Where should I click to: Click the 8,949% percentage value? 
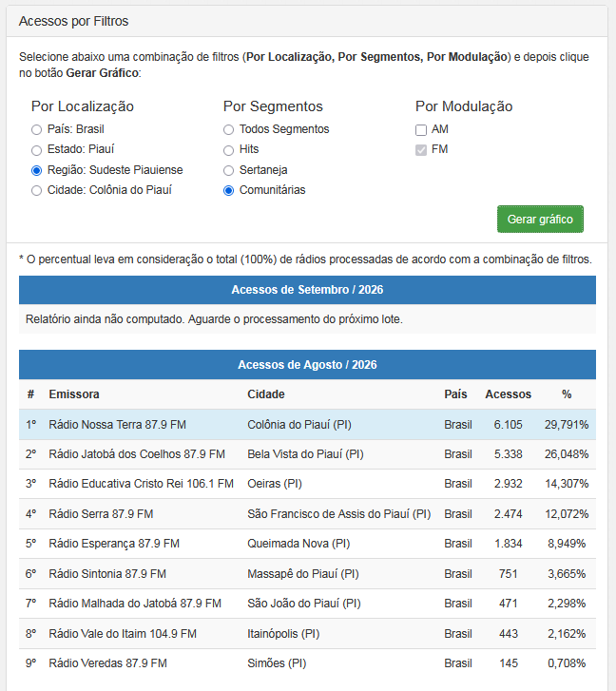tap(567, 544)
